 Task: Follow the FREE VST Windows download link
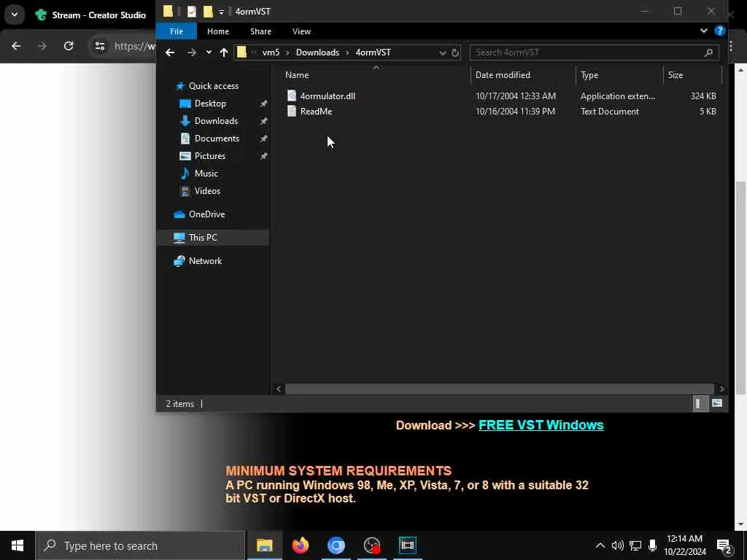coord(541,425)
